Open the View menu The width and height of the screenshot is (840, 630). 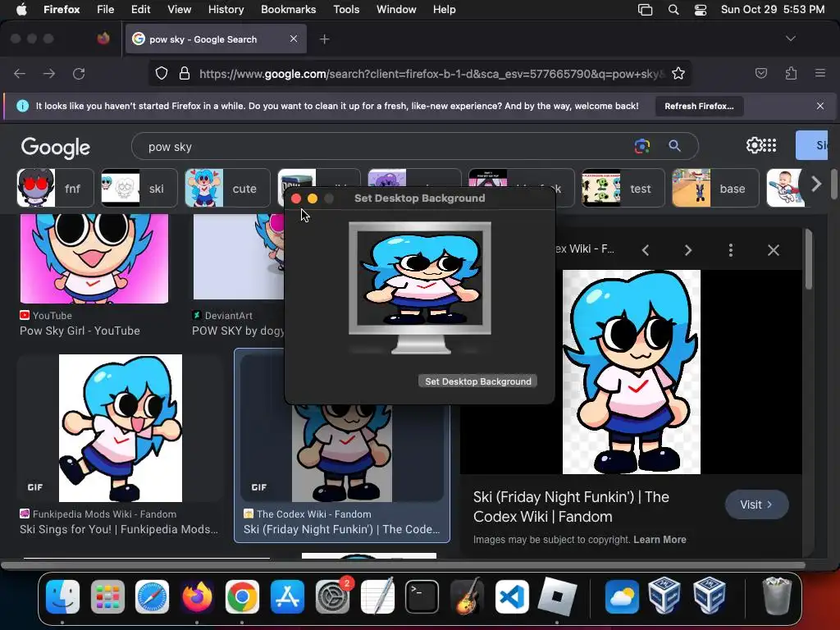point(179,10)
